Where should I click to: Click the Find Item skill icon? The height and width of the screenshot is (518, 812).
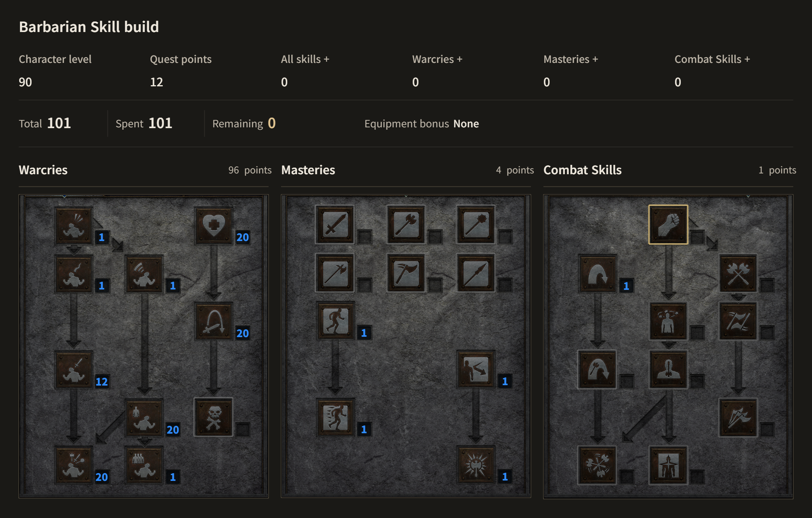coord(214,321)
